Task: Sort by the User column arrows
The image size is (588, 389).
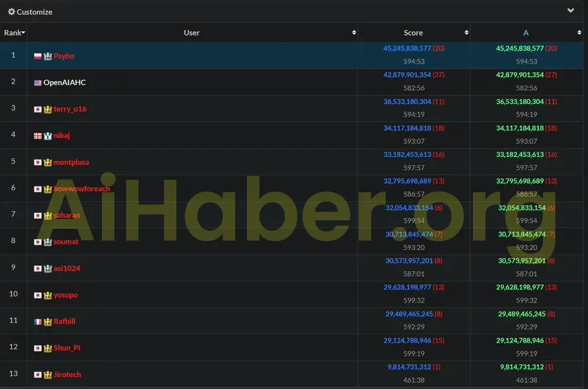Action: (x=354, y=33)
